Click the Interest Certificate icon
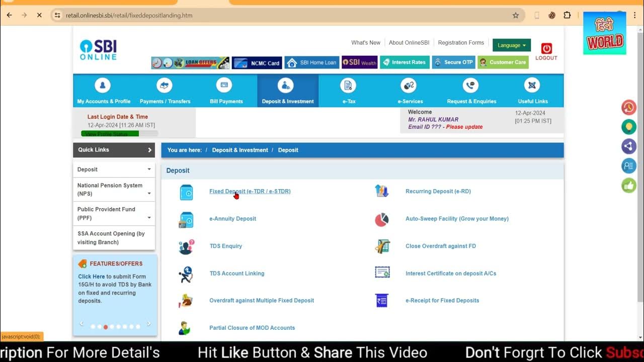 click(382, 273)
